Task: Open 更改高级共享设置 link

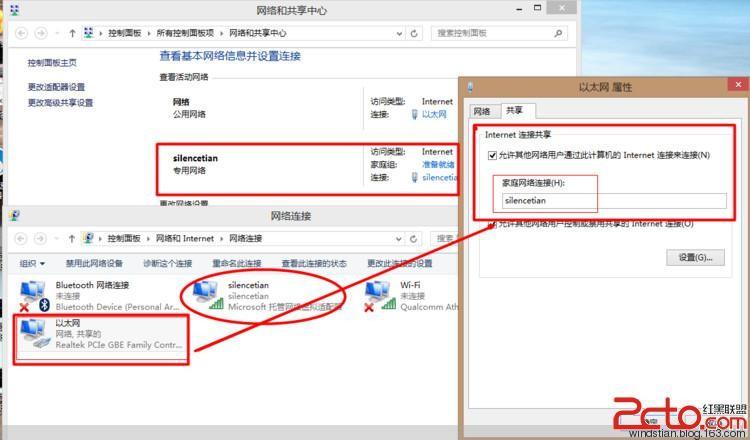Action: pyautogui.click(x=60, y=103)
